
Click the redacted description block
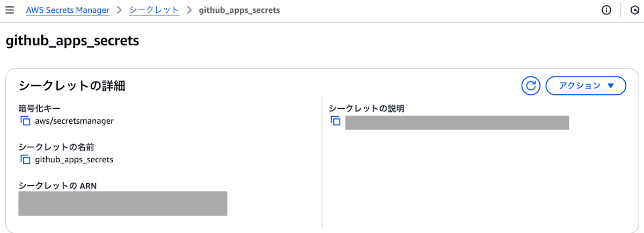pos(457,122)
